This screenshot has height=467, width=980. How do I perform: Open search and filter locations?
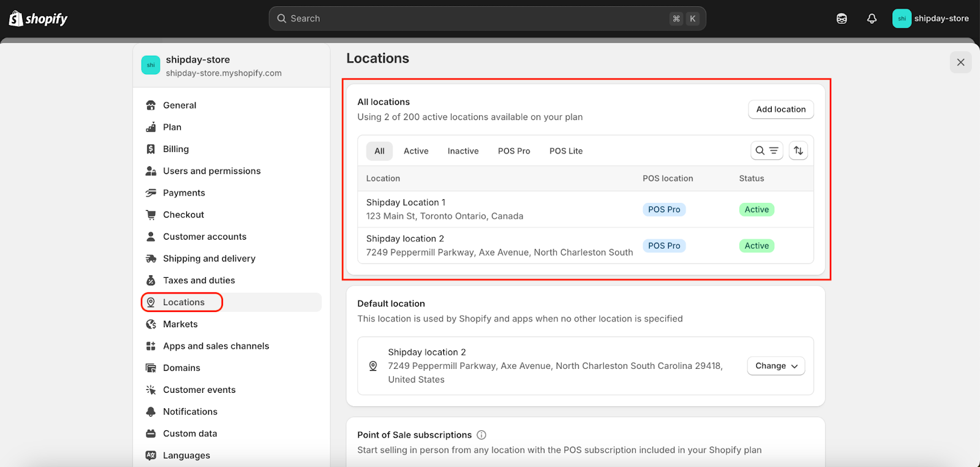coord(767,151)
